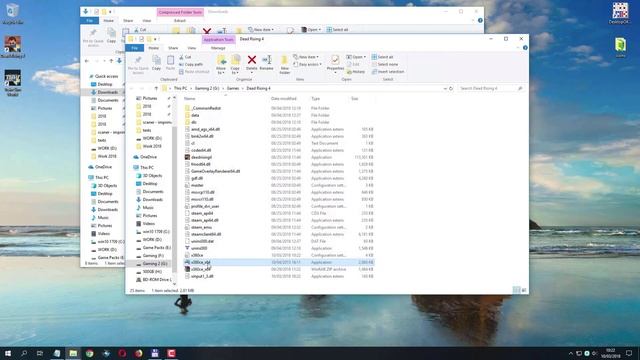
Task: Sort by the Date modified column header
Action: [x=284, y=99]
